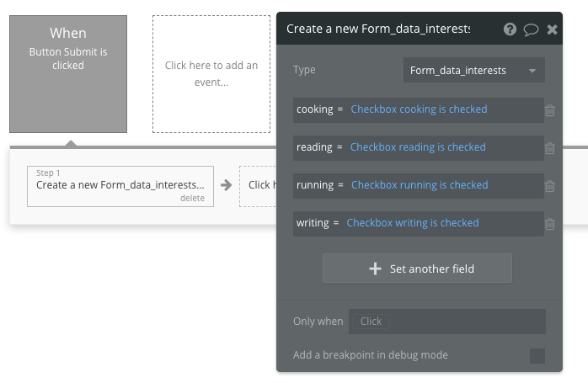The width and height of the screenshot is (588, 383).
Task: Delete Step 1 action via delete link
Action: point(191,198)
